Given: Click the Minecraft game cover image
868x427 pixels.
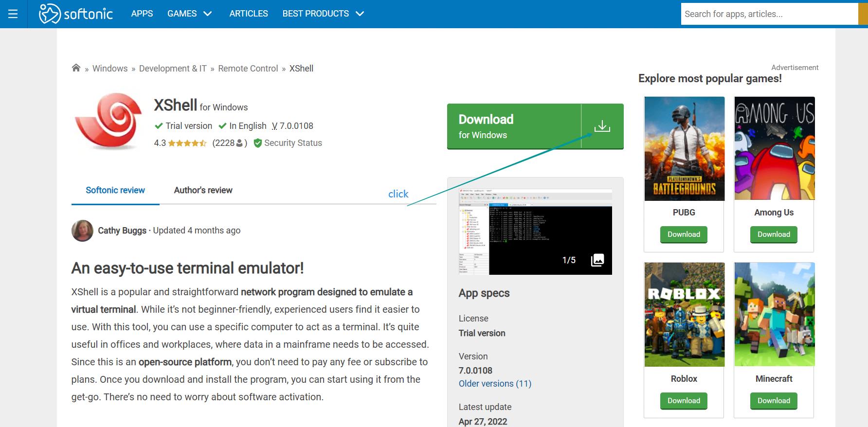Looking at the screenshot, I should tap(774, 315).
